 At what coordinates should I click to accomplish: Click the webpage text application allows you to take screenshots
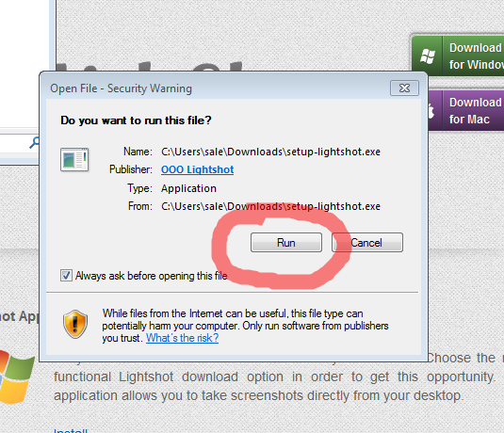coord(178,395)
